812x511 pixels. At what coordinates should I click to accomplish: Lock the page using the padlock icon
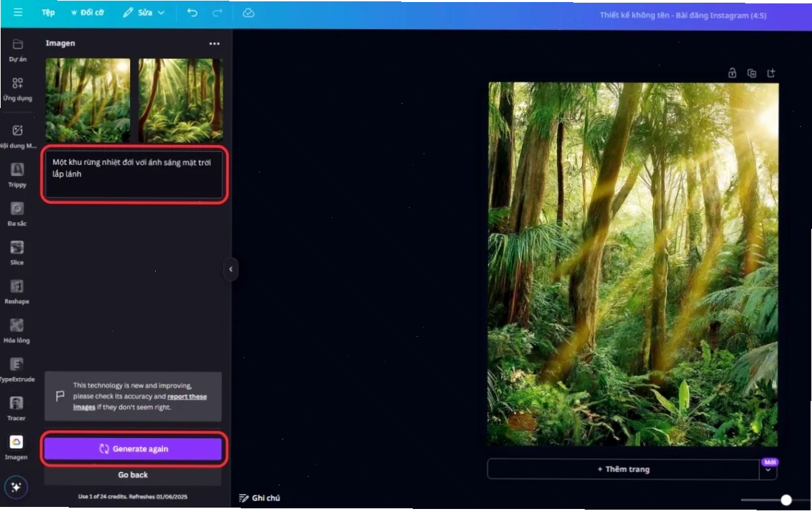coord(732,74)
